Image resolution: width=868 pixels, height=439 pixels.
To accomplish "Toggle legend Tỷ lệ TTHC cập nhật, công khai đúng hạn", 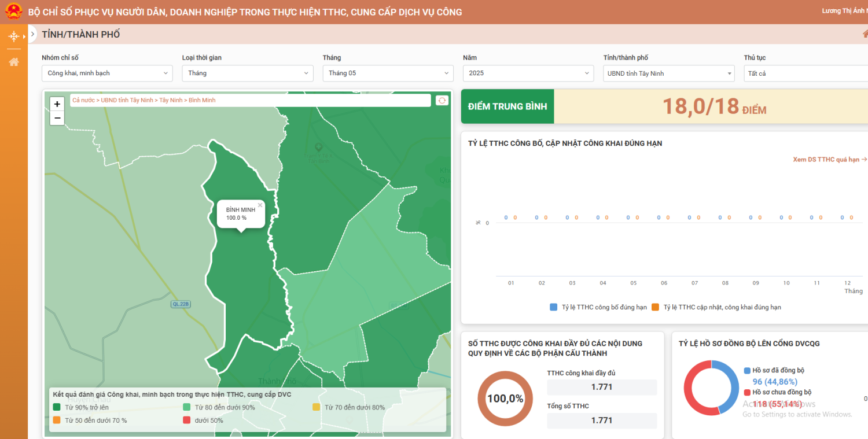I will [x=716, y=307].
